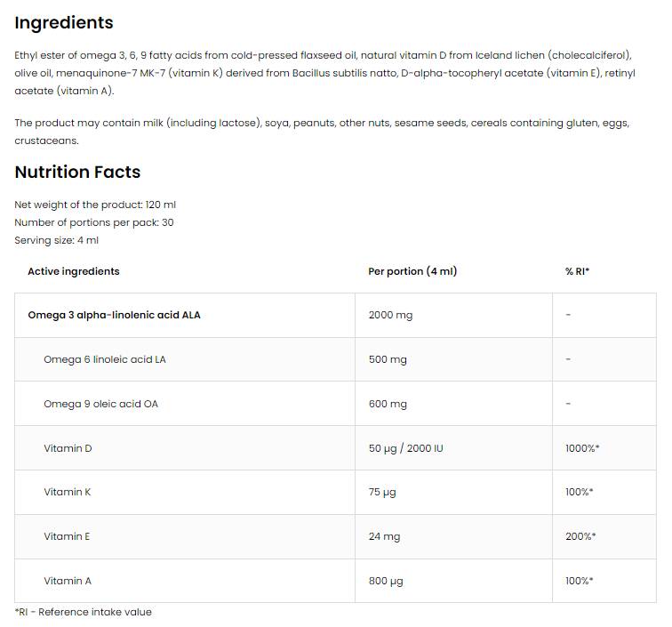This screenshot has height=627, width=672.
Task: Click the RI reference intake footnote
Action: 84,612
